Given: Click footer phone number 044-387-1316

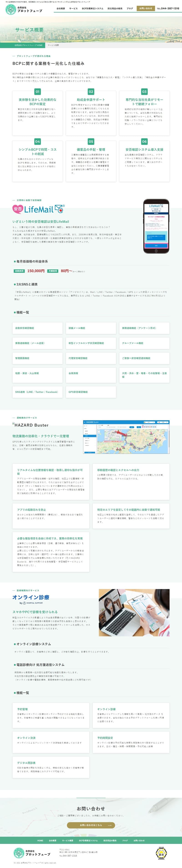Looking at the screenshot, I should click(x=68, y=856).
